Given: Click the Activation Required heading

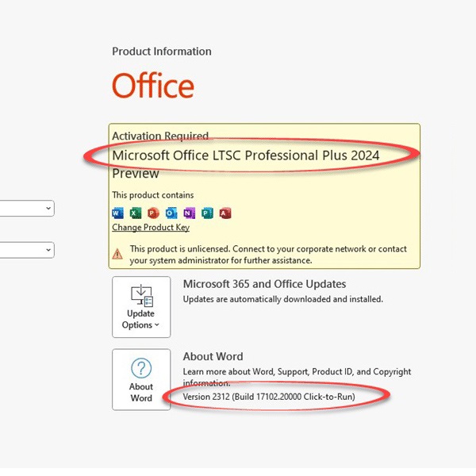Looking at the screenshot, I should click(x=160, y=136).
